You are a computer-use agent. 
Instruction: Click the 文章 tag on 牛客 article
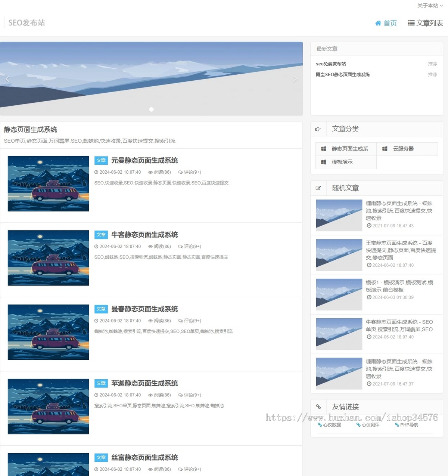coord(101,235)
